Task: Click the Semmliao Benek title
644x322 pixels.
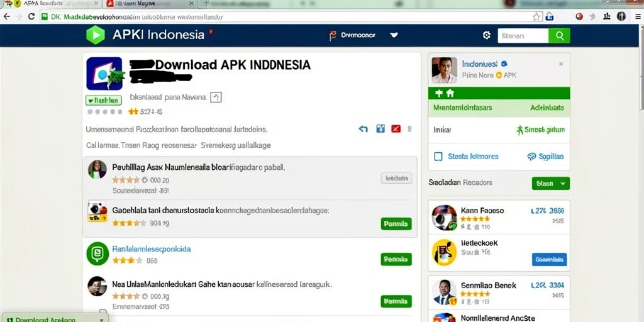Action: (x=488, y=285)
